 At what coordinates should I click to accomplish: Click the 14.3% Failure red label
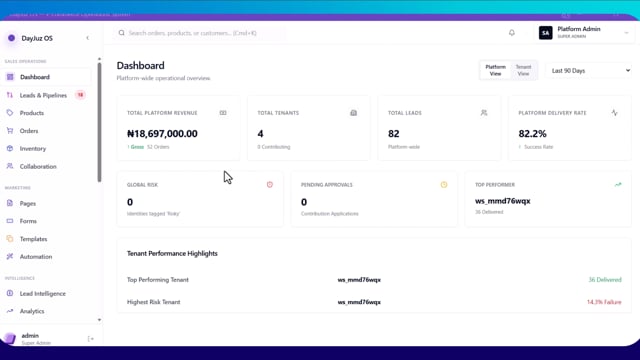(x=604, y=302)
